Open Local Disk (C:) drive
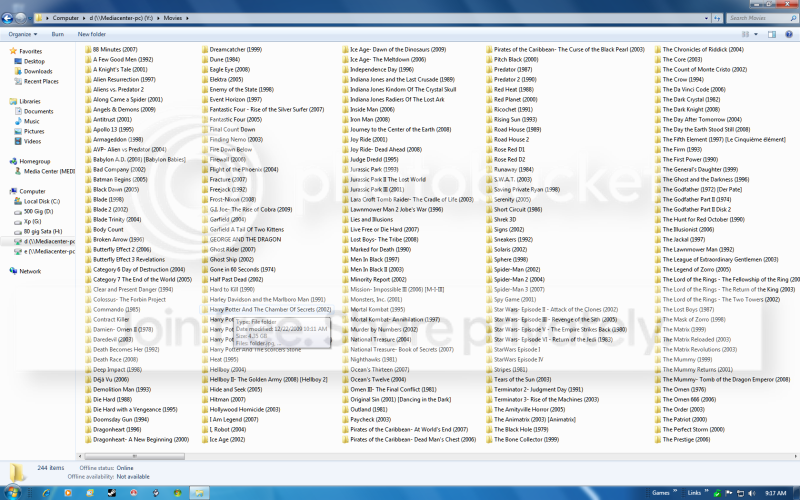This screenshot has height=500, width=800. [x=41, y=201]
